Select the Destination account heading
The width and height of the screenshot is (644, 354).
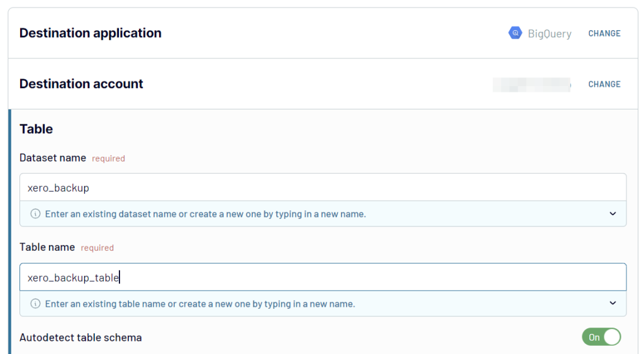pyautogui.click(x=81, y=84)
